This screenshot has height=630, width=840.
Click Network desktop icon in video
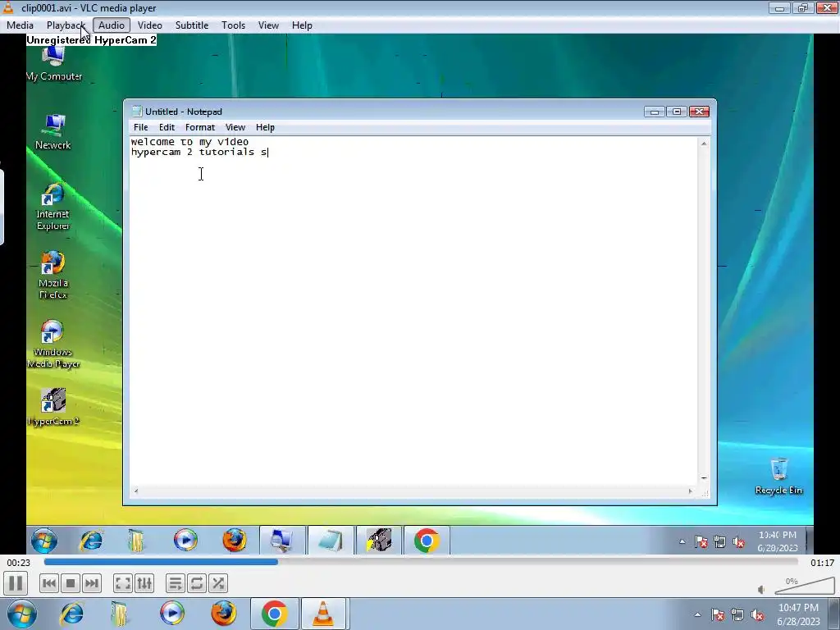tap(53, 132)
